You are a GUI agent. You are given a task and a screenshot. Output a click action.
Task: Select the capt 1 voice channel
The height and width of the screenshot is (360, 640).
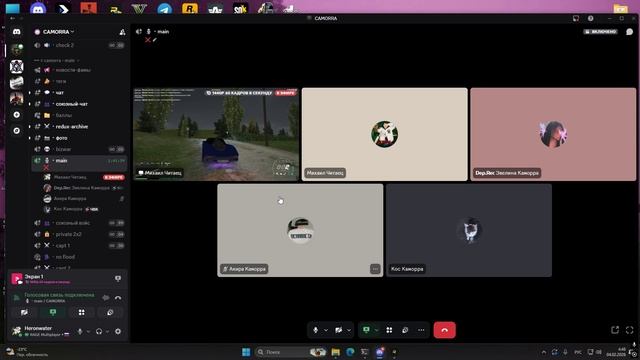[80, 246]
